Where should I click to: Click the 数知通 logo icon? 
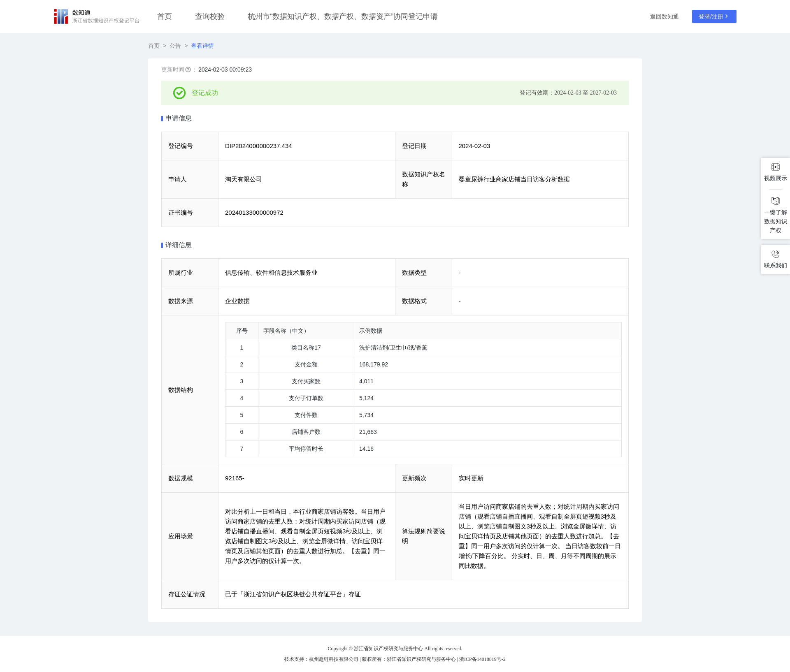[x=61, y=16]
